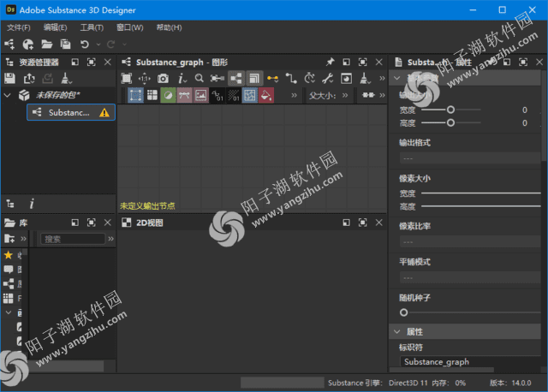Undock the 资源管理器 panel
The height and width of the screenshot is (392, 548).
[x=74, y=62]
